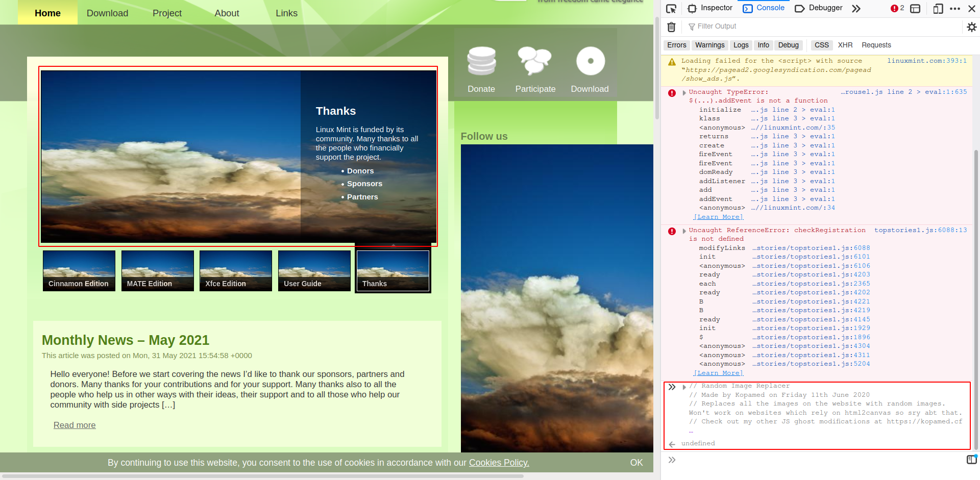Select the Xfce Edition thumbnail
Screen dimensions: 980x480
236,270
